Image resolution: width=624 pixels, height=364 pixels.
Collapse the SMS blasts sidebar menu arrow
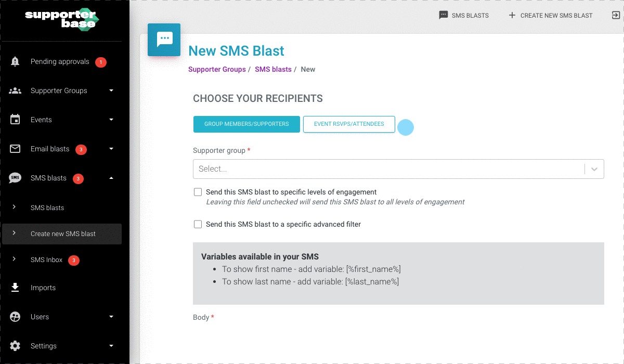111,178
